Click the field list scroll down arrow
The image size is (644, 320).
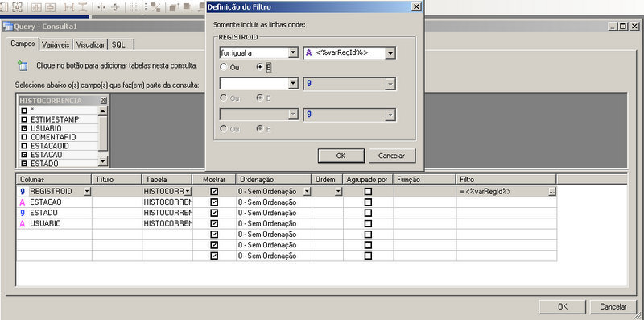click(103, 162)
